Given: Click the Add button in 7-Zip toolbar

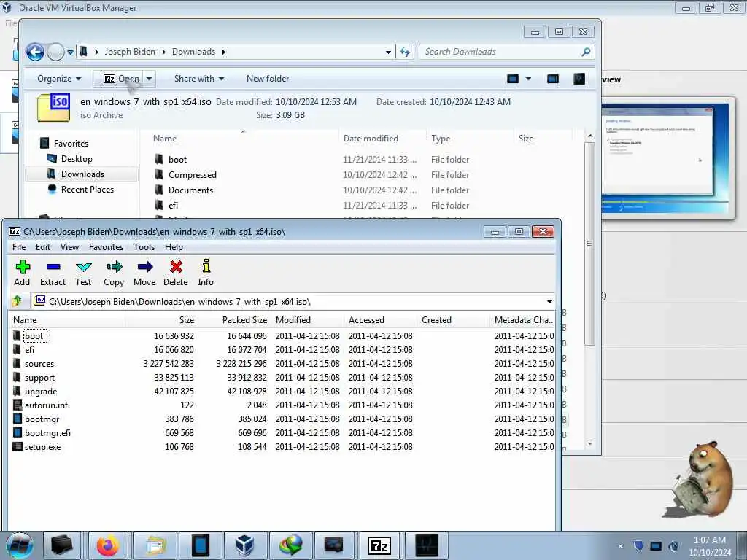Looking at the screenshot, I should tap(22, 273).
